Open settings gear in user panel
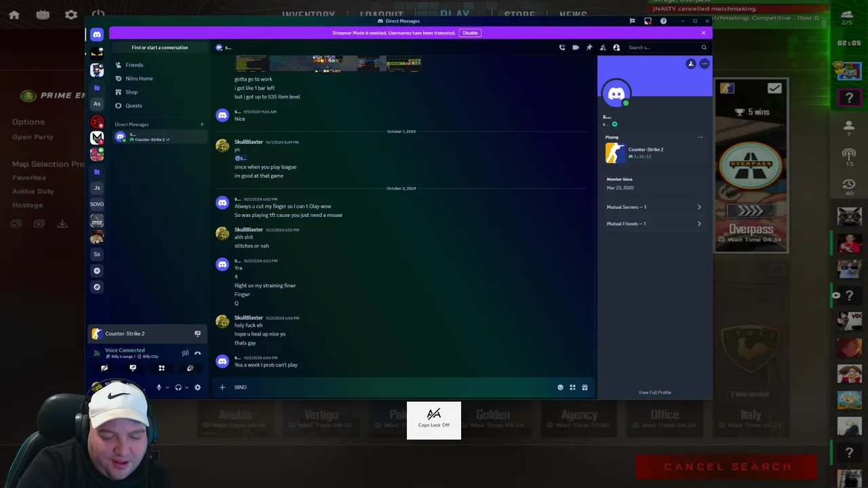Screen dimensions: 868x488 coord(197,387)
